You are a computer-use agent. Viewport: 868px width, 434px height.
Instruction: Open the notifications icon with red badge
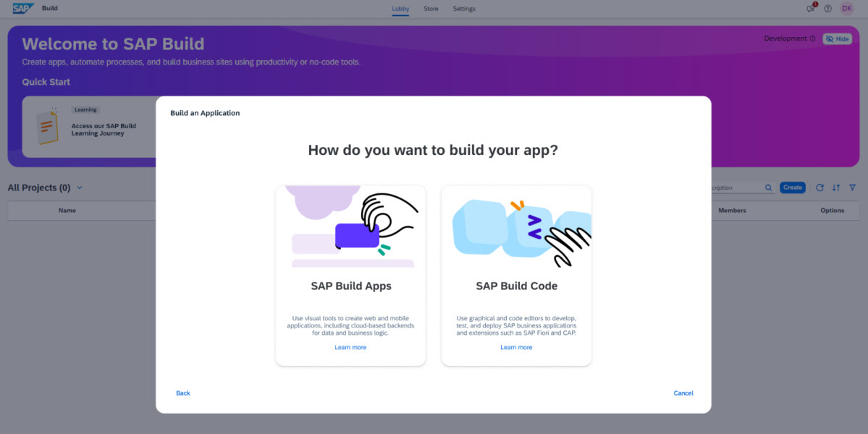(811, 8)
